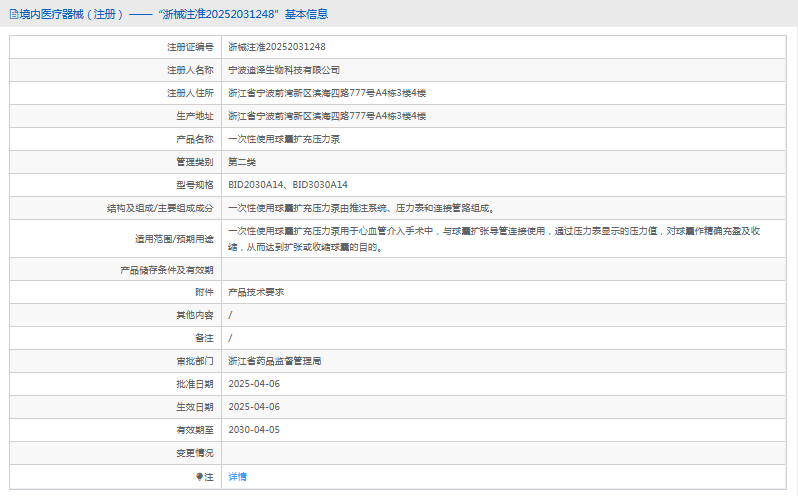Viewport: 798px width, 496px height.
Task: Select management class value 第二类
Action: pyautogui.click(x=242, y=162)
